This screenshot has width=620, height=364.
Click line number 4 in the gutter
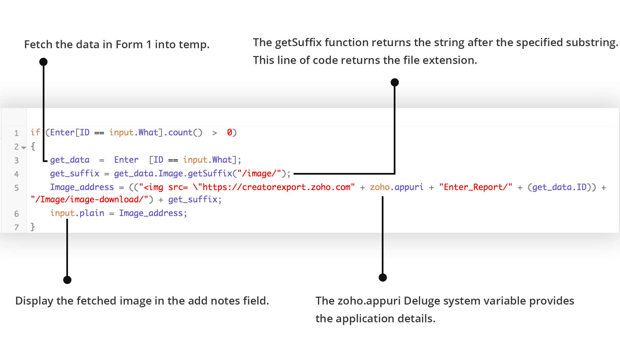coord(16,174)
